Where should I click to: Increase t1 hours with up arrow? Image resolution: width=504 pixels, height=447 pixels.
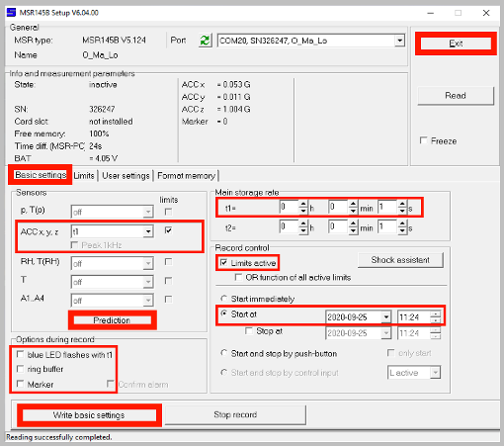tap(303, 204)
